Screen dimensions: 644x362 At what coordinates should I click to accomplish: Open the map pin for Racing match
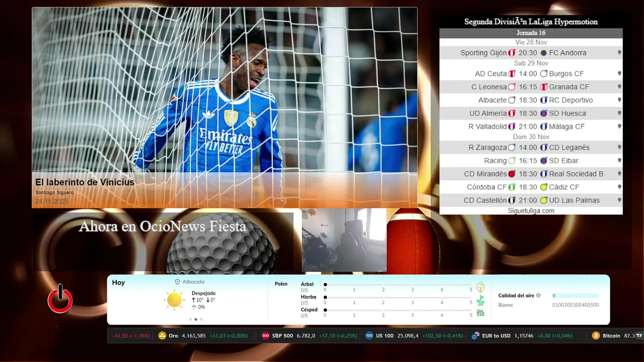coord(619,160)
